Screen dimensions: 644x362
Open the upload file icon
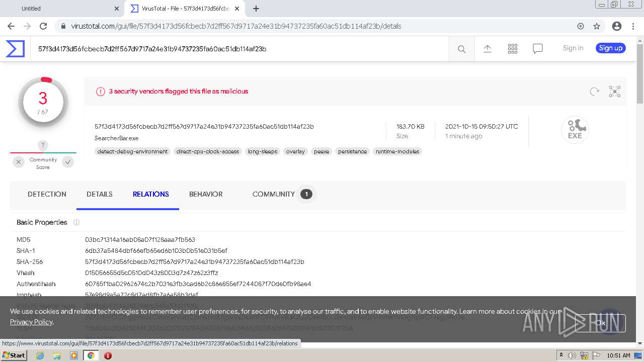click(488, 48)
